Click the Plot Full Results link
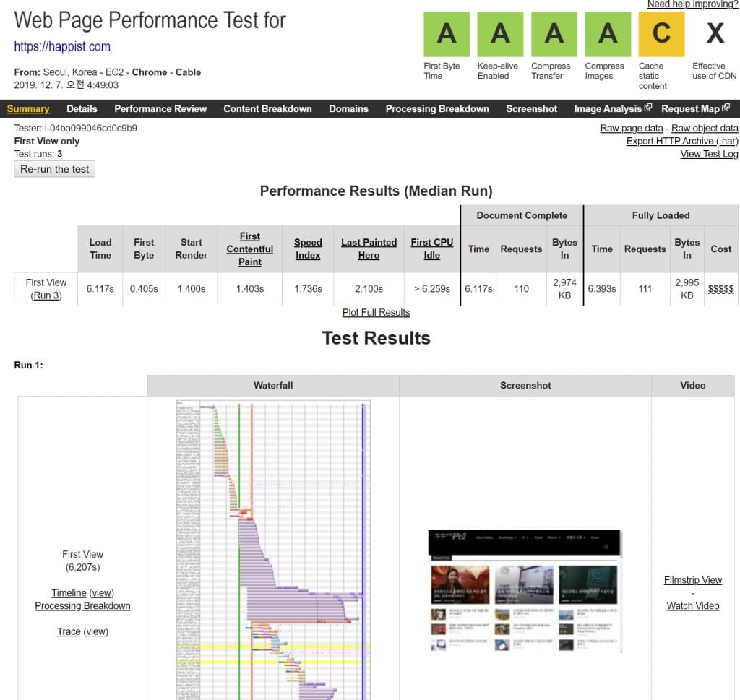Viewport: 740px width, 700px height. point(376,313)
